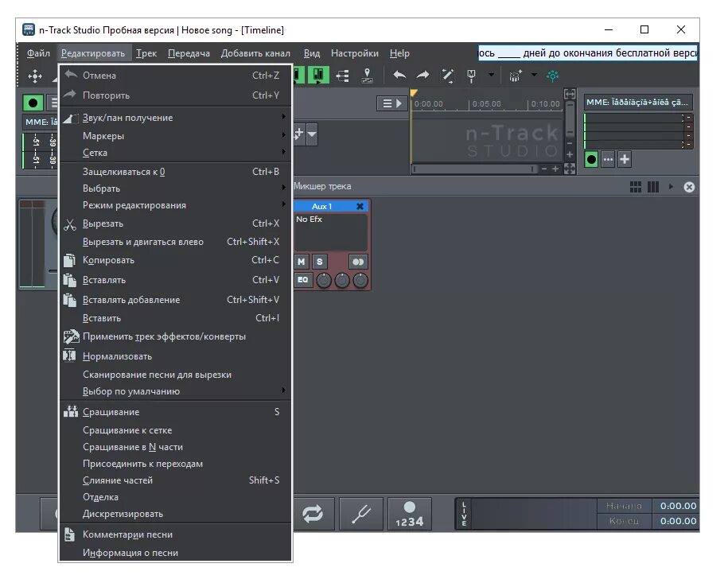Close the Aux 1 channel strip
Image resolution: width=728 pixels, height=579 pixels.
point(360,207)
